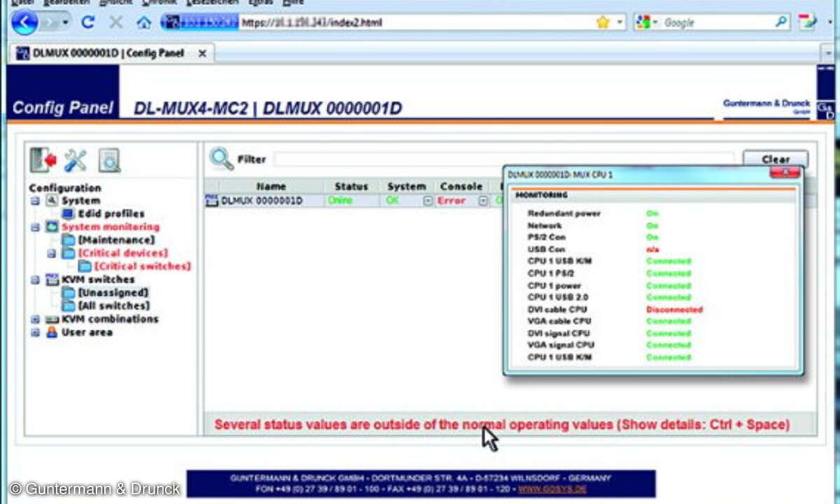Viewport: 840px width, 504px height.
Task: Click the System monitoring node icon
Action: click(x=52, y=227)
